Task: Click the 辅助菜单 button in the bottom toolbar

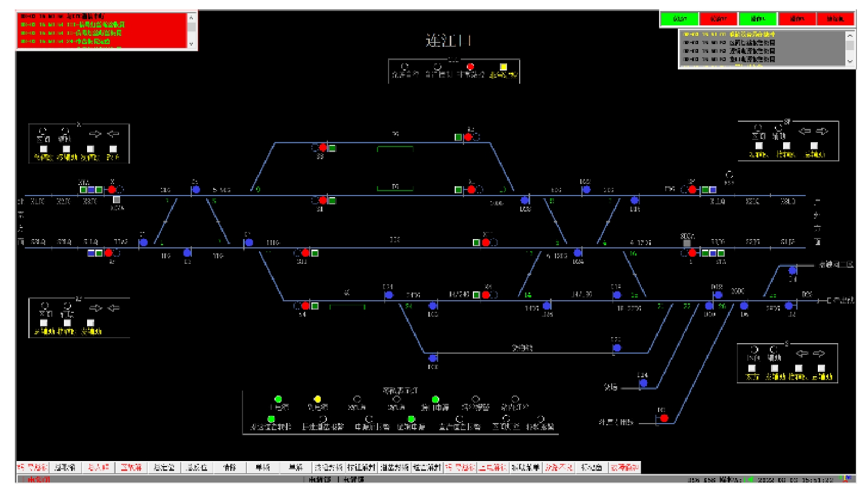Action: (526, 468)
